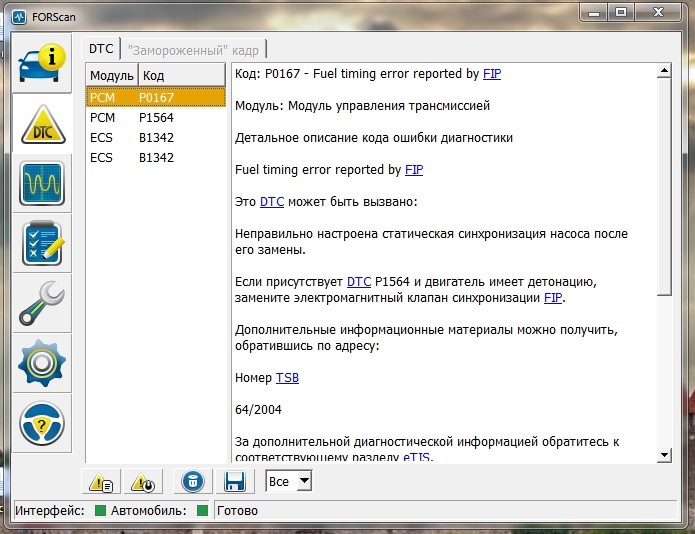The width and height of the screenshot is (695, 534).
Task: Open the FIP link in the code title line
Action: coord(492,74)
